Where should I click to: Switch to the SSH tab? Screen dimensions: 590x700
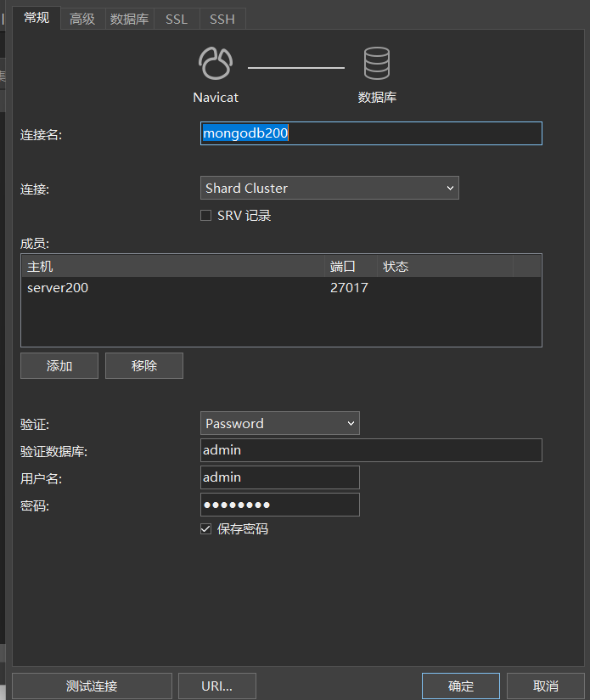click(222, 20)
